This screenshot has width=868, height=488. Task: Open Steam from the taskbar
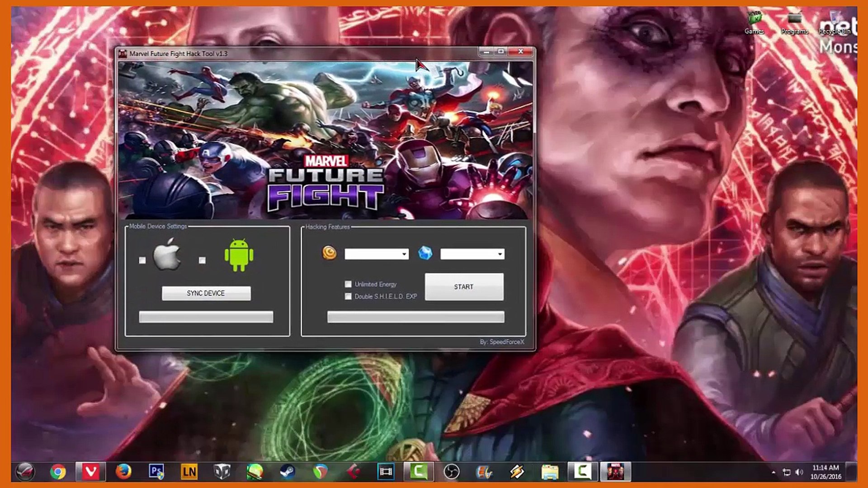pyautogui.click(x=287, y=472)
